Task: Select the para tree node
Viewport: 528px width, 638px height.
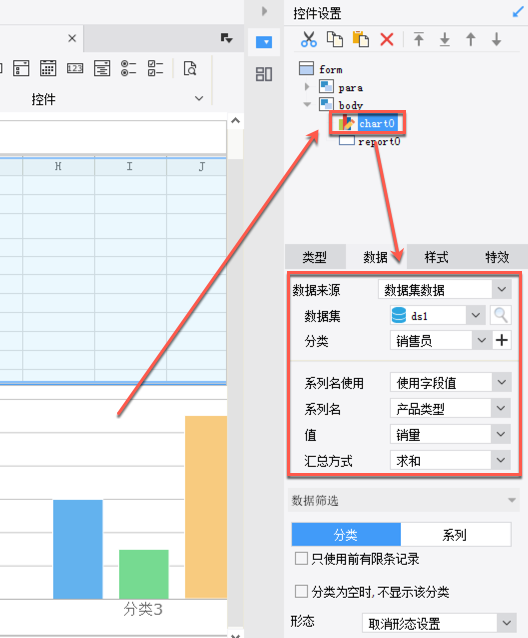Action: 351,87
